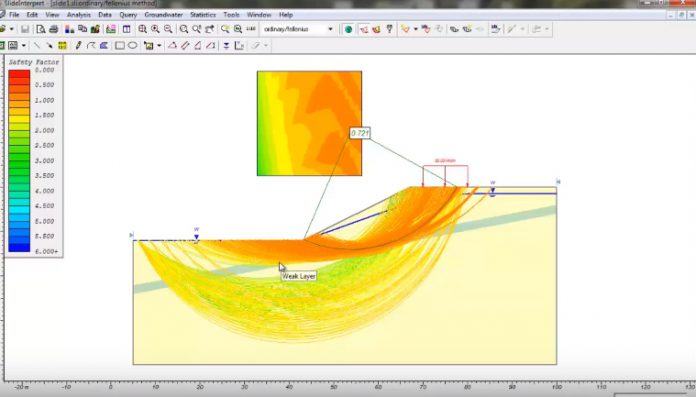Viewport: 696px width, 397px height.
Task: Select the ellipse drawing tool
Action: (x=132, y=45)
